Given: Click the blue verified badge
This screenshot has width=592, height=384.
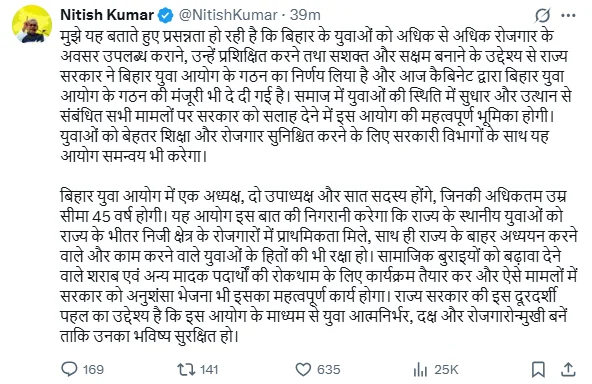Looking at the screenshot, I should click(165, 15).
